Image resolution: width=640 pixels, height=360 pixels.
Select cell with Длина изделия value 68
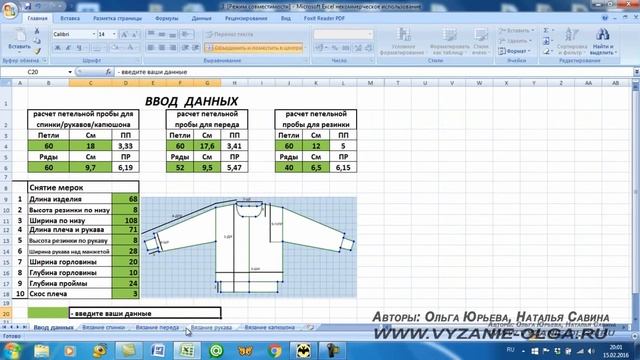click(x=125, y=199)
